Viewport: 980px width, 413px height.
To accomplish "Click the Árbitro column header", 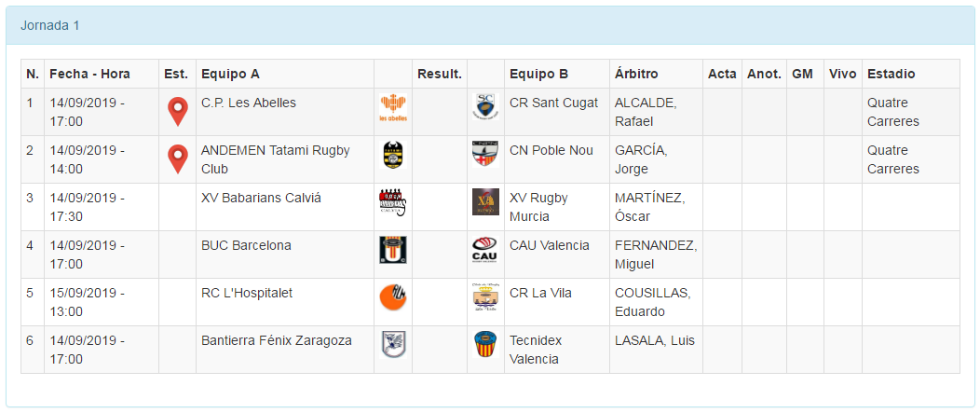I will pos(637,74).
